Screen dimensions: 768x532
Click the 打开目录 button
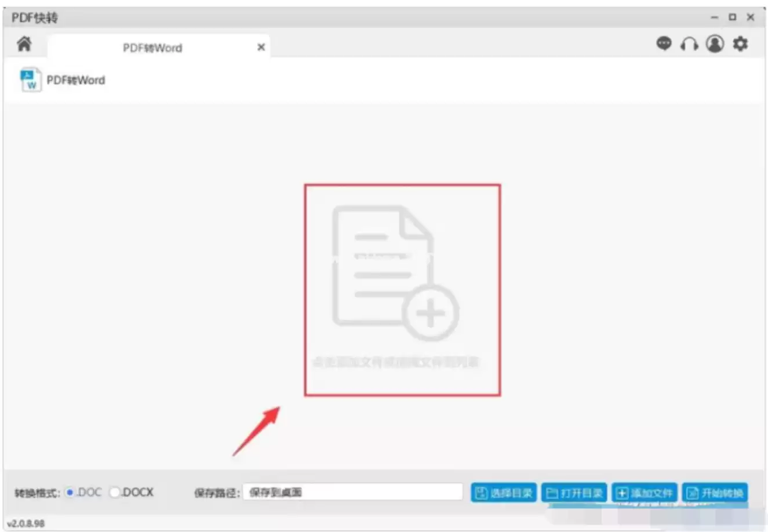click(x=574, y=493)
